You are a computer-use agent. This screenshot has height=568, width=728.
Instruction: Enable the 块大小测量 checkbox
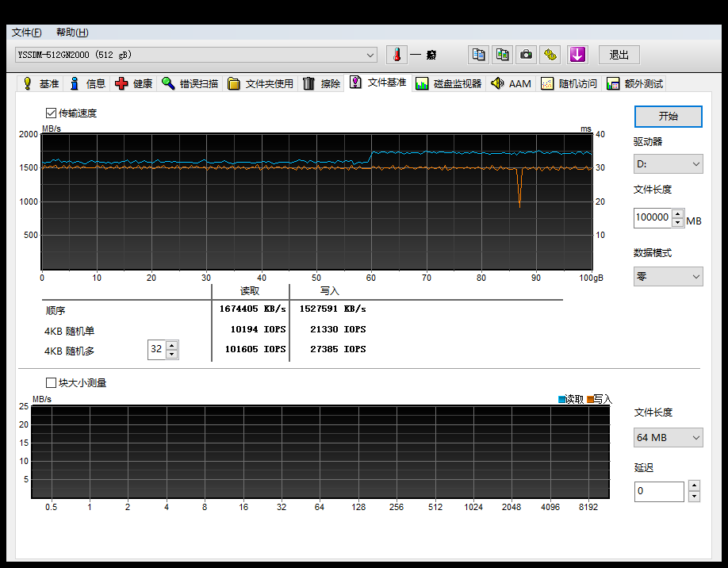[x=52, y=383]
